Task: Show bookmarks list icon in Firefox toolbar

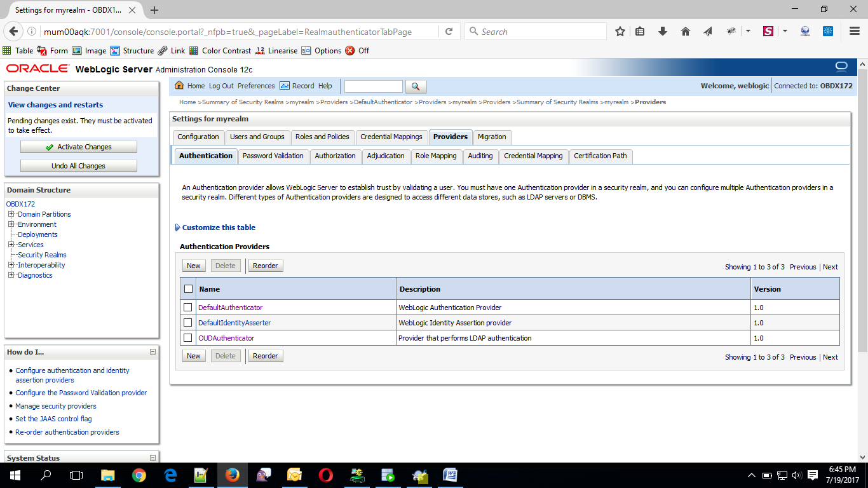Action: coord(640,31)
